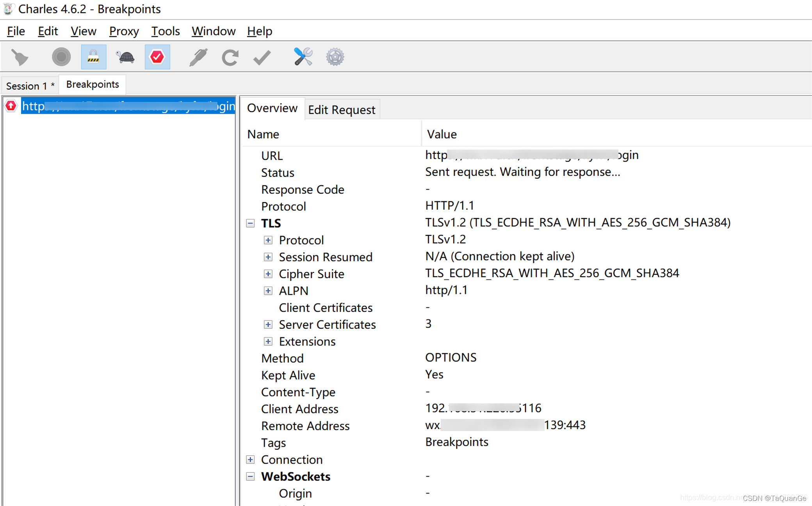Viewport: 812px width, 506px height.
Task: Click the Clear Session broom icon
Action: point(20,57)
